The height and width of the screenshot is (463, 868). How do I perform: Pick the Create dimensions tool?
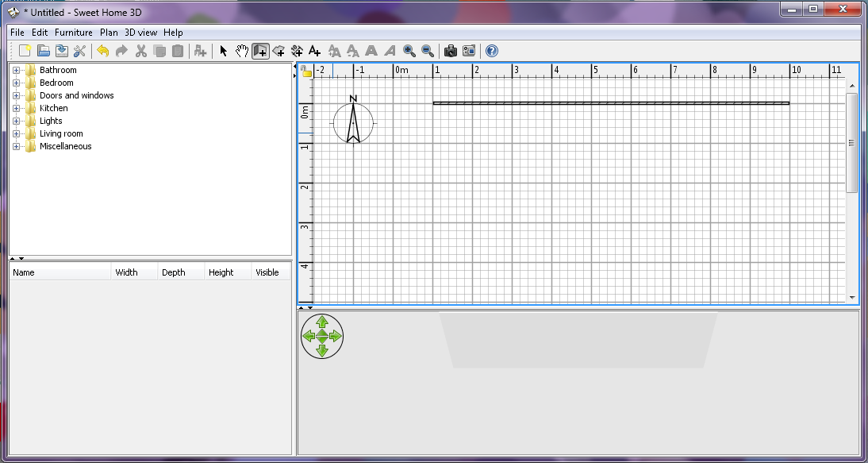coord(297,51)
